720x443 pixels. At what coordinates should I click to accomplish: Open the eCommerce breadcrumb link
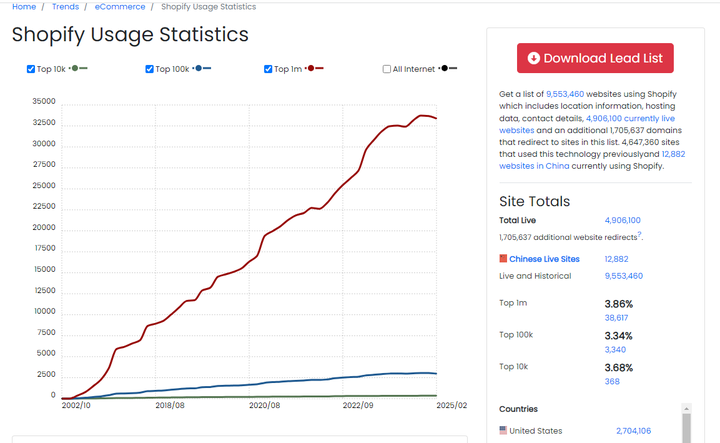point(120,6)
